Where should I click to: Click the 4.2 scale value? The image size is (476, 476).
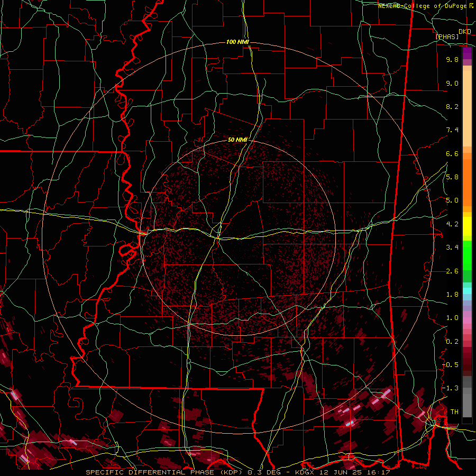coord(452,224)
